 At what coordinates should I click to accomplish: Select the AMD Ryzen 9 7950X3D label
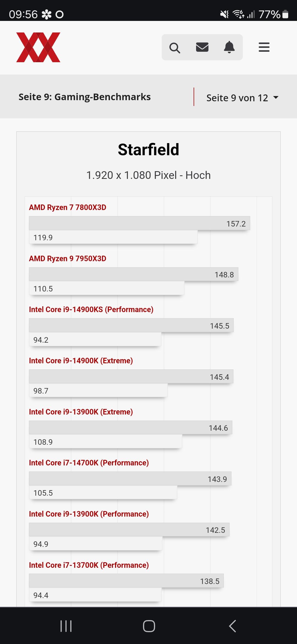[x=68, y=258]
